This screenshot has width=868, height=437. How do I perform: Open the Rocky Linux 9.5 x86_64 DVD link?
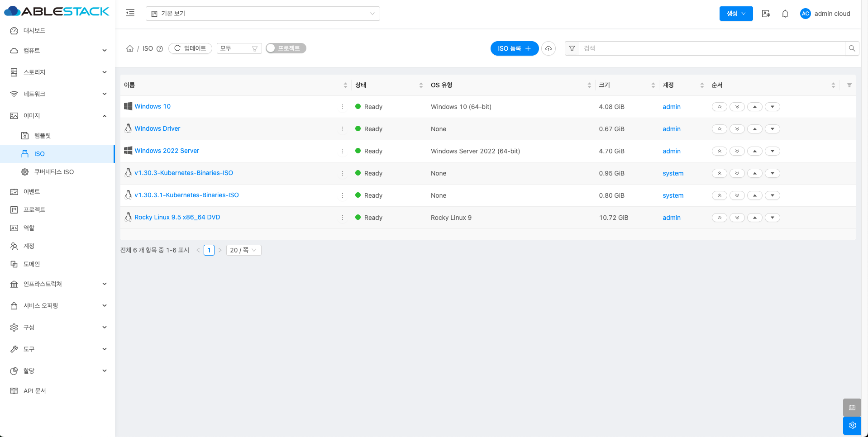pos(177,217)
